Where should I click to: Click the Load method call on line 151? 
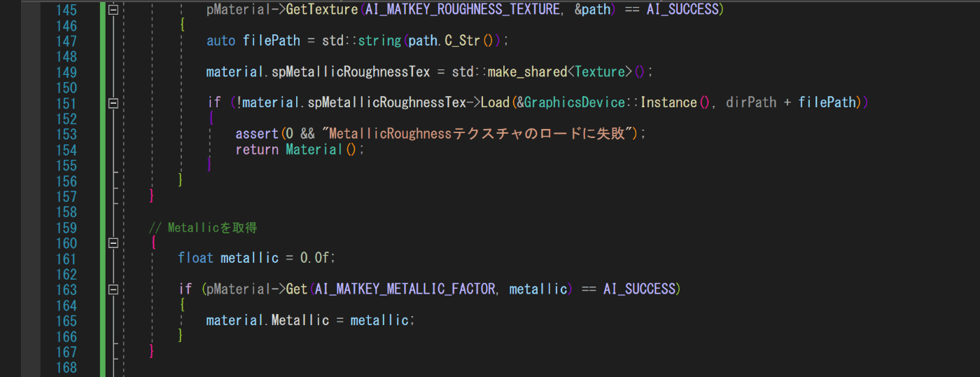pos(495,102)
